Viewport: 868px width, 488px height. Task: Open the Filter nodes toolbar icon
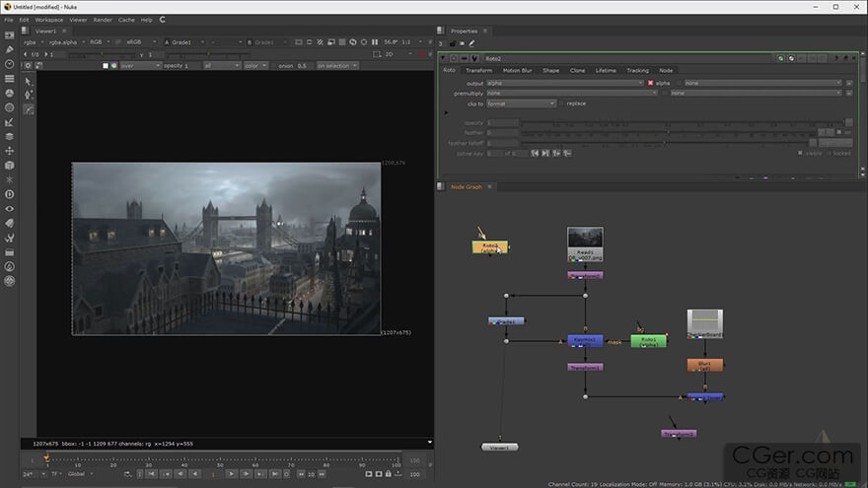coord(10,107)
